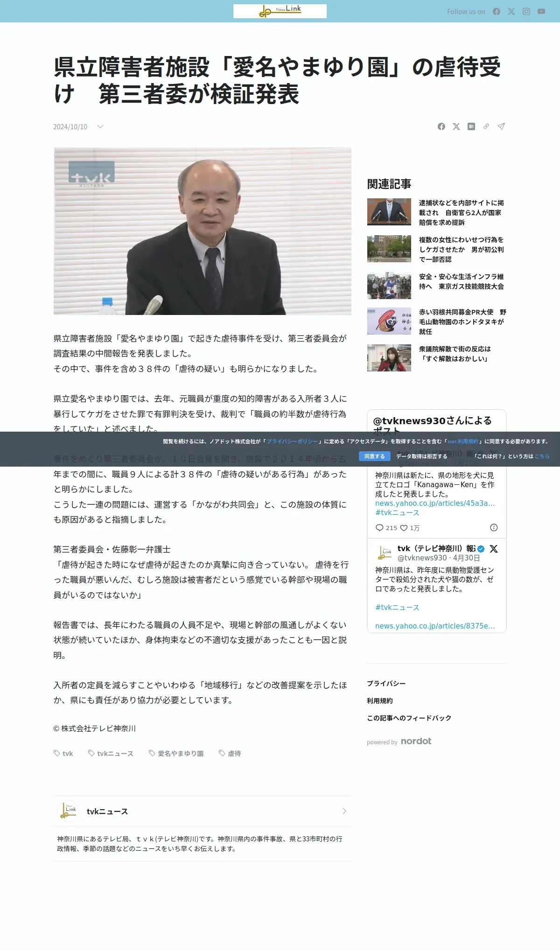The width and height of the screenshot is (560, 951).
Task: Open related article 安全・安心な生活インフラ維持へ
Action: pos(461,281)
